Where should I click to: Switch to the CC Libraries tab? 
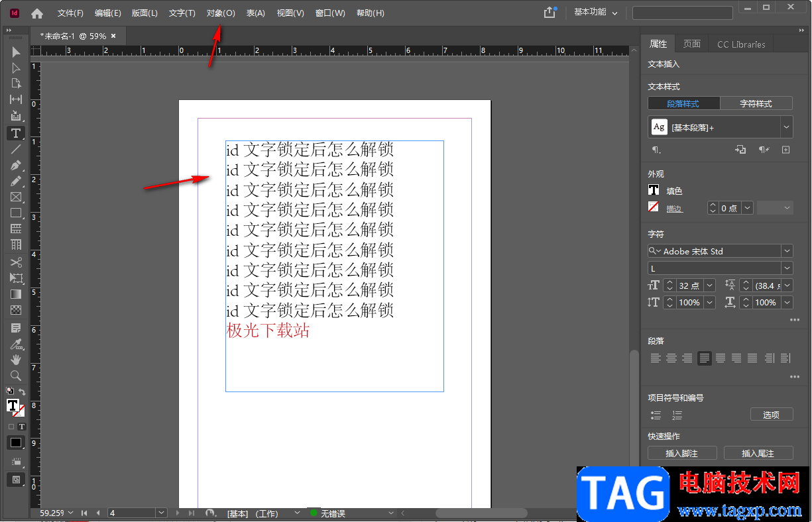tap(741, 44)
